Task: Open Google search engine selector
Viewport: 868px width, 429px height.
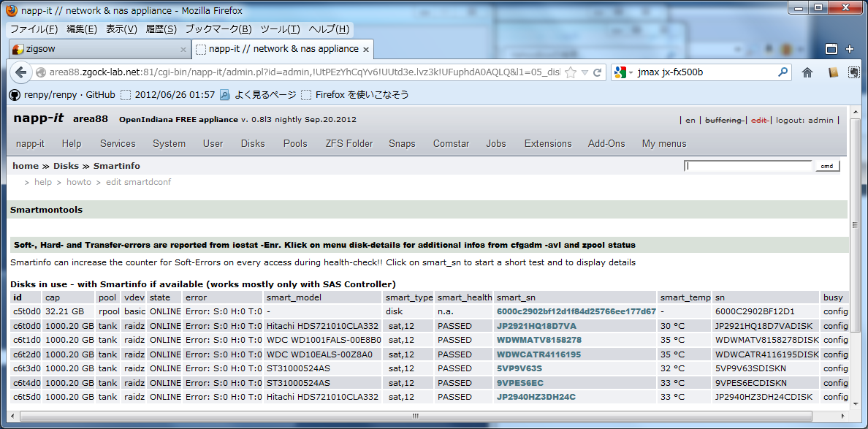Action: [x=623, y=72]
